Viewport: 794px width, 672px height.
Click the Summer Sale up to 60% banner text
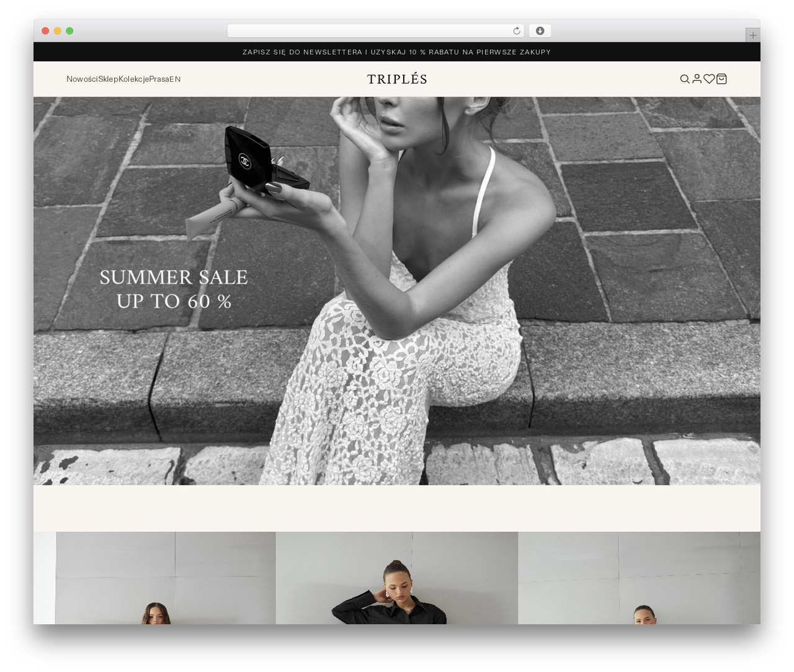click(174, 289)
